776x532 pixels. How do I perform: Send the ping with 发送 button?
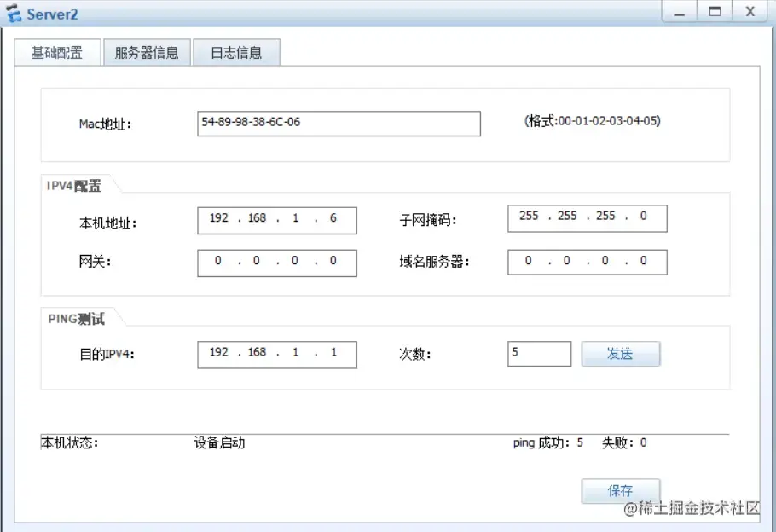621,353
